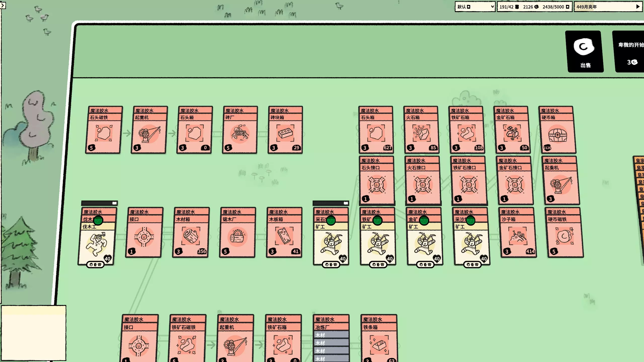644x362 pixels.
Task: Open the 默认 board dropdown
Action: [x=475, y=7]
